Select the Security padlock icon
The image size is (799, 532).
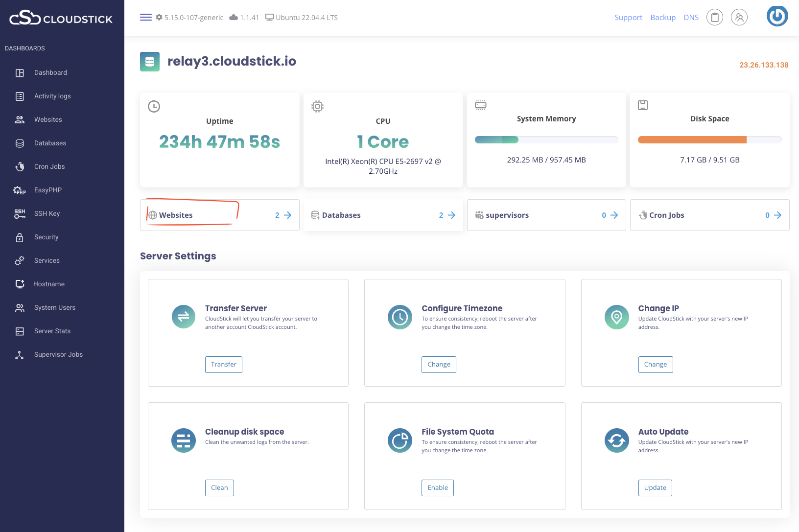[20, 237]
